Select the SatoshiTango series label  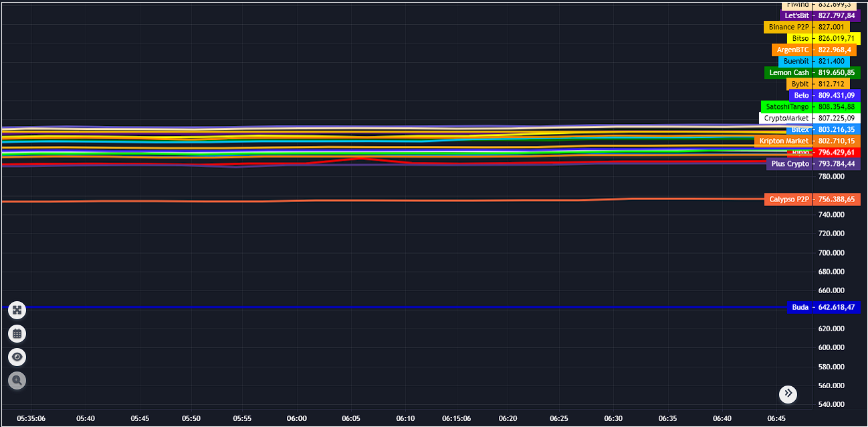(x=787, y=106)
